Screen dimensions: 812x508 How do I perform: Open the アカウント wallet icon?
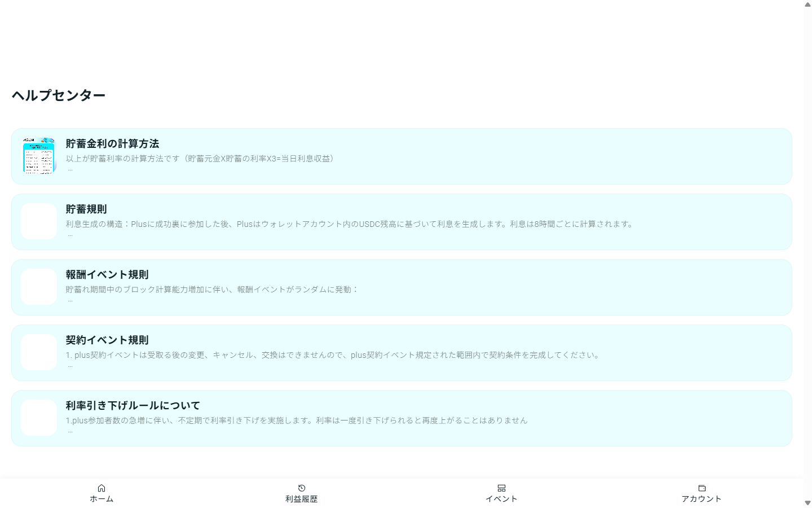[702, 488]
